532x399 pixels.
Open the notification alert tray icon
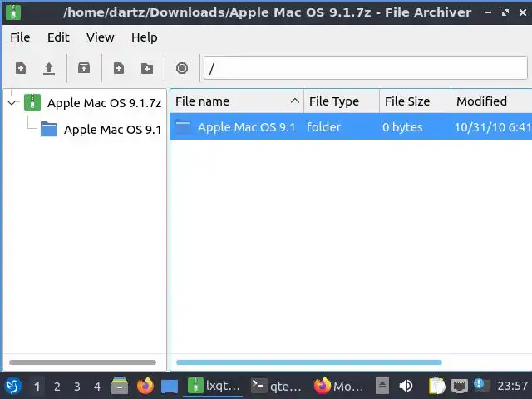tap(482, 385)
